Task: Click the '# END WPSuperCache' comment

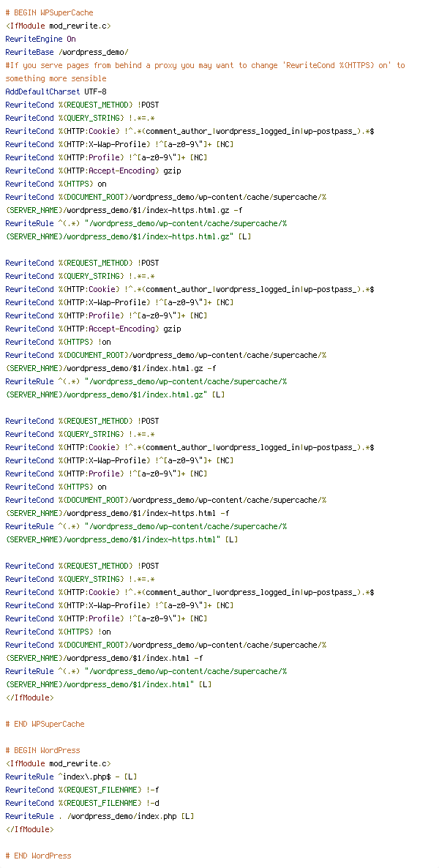Action: 45,725
